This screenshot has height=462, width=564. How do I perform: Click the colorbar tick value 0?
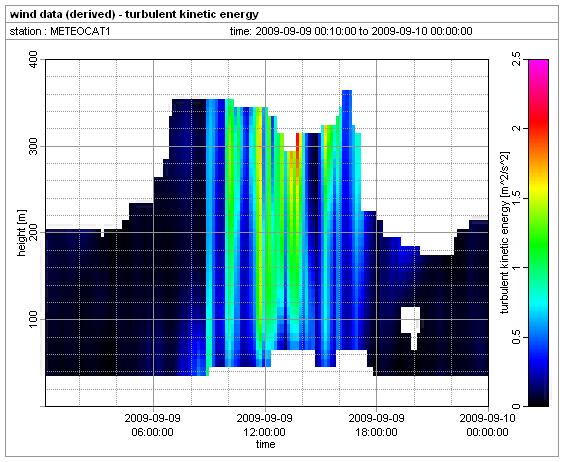[516, 406]
